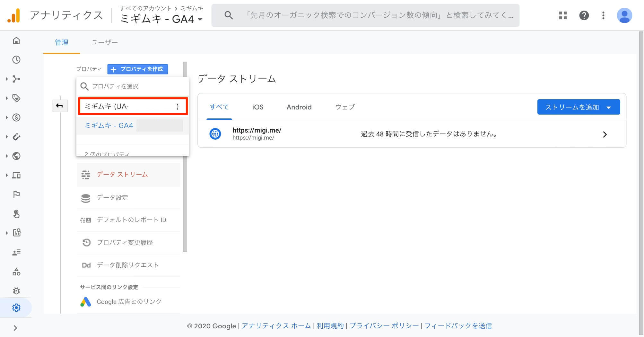
Task: Select the tag icon in sidebar
Action: point(16,98)
